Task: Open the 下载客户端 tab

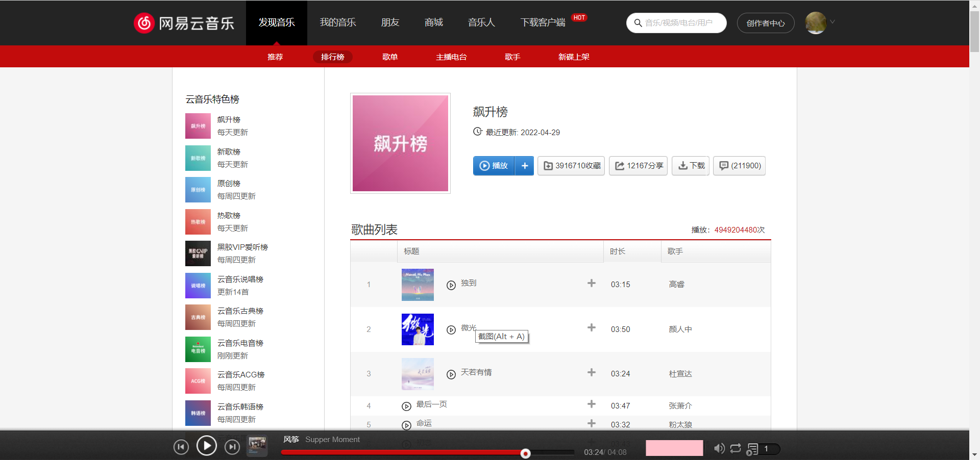Action: click(543, 23)
